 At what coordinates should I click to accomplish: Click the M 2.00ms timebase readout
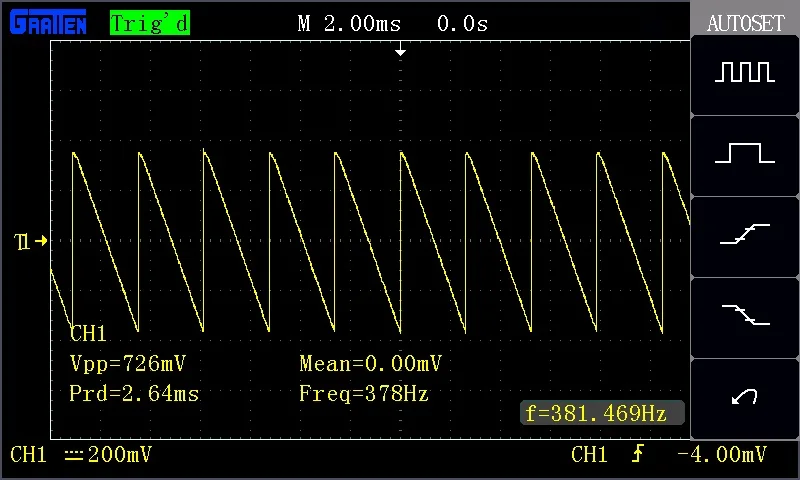point(349,23)
